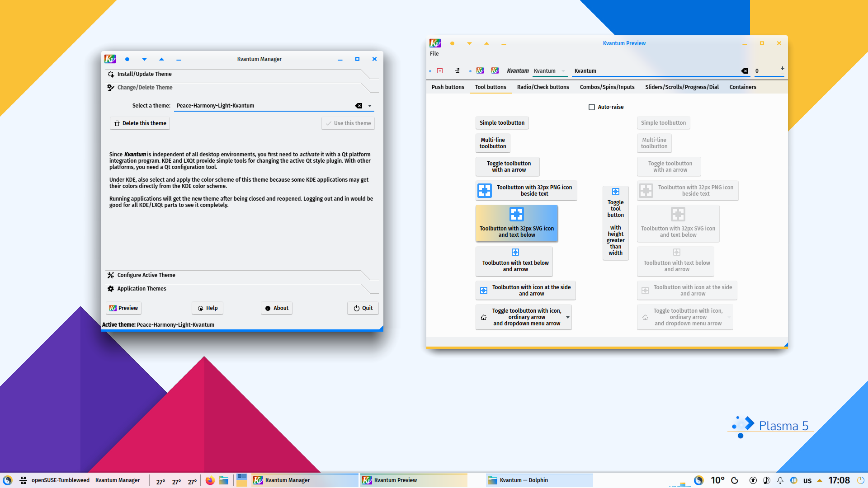Click 'Toolbutton with icon at the side and arrow'
The image size is (868, 488).
[526, 291]
